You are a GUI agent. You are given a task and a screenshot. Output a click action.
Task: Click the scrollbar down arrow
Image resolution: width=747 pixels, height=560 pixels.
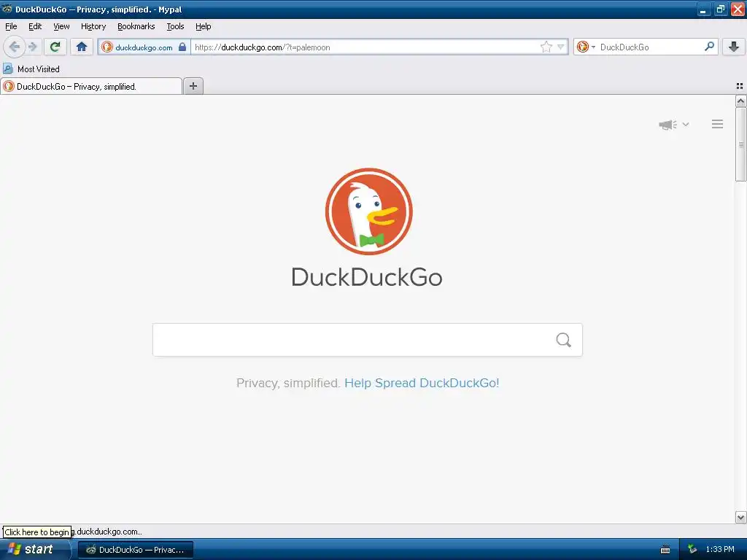[740, 517]
